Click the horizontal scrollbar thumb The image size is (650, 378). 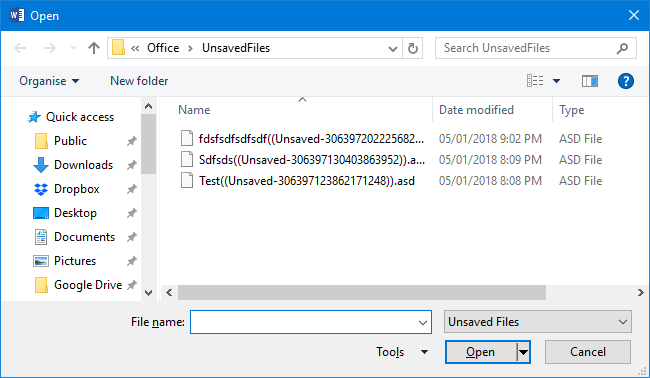click(362, 293)
